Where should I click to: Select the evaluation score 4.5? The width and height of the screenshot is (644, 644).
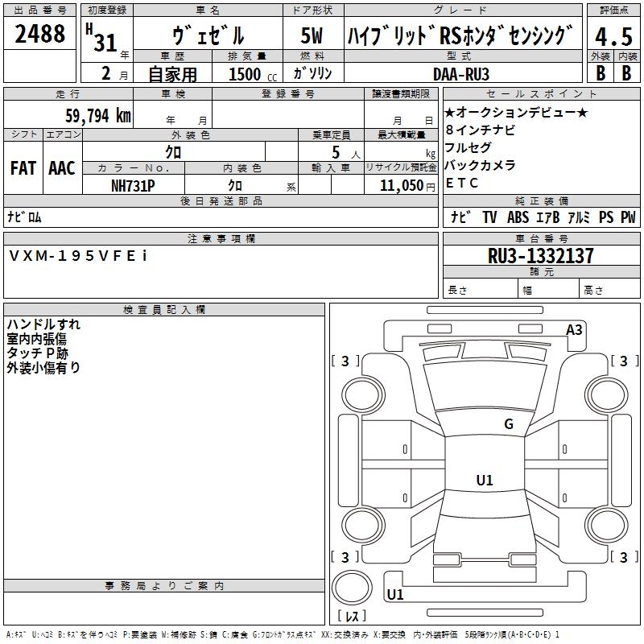[613, 36]
